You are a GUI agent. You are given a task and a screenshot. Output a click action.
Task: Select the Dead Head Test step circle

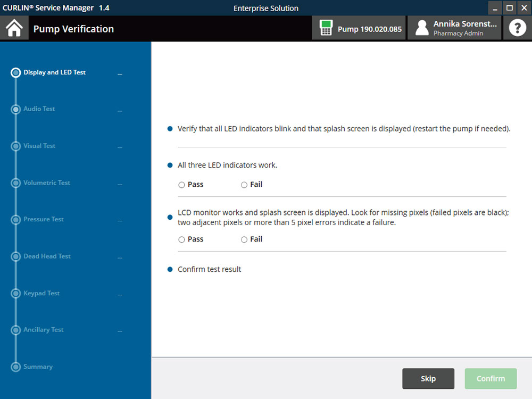point(15,257)
